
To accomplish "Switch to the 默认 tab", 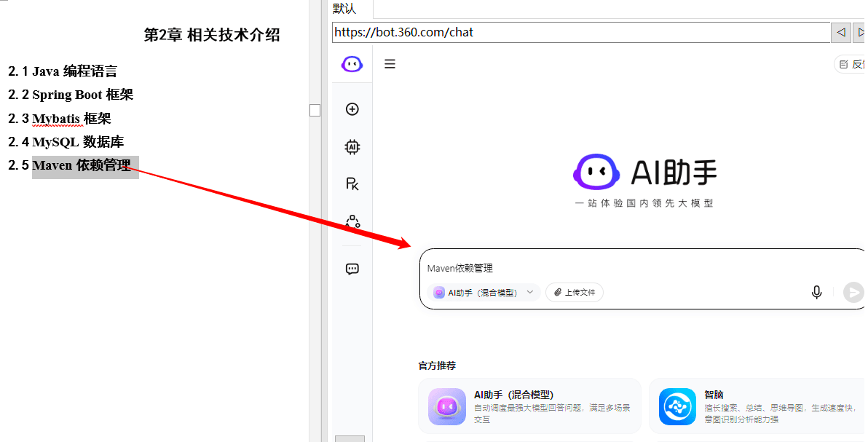I will (344, 9).
